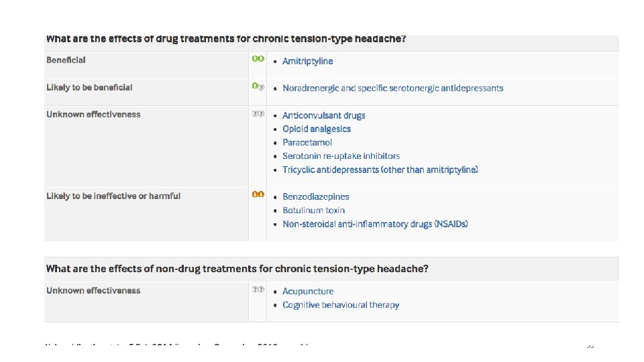Select Cognitive behavioural therapy link
The width and height of the screenshot is (644, 362).
[x=340, y=305]
